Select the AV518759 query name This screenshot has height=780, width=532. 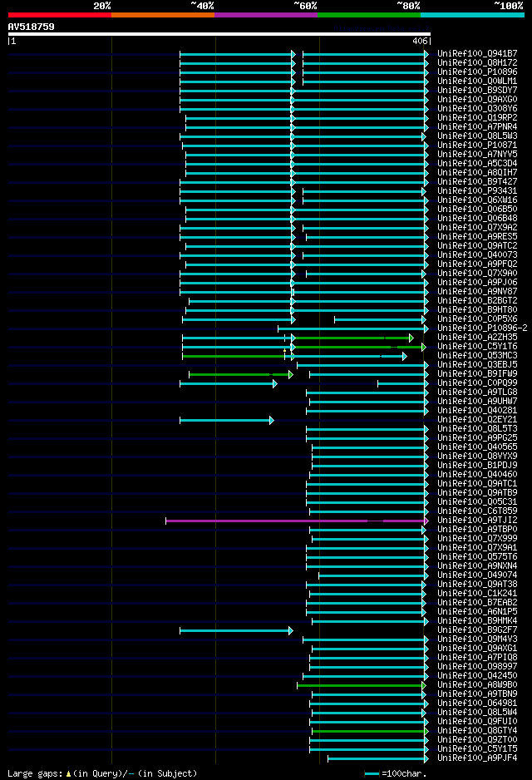[x=32, y=27]
